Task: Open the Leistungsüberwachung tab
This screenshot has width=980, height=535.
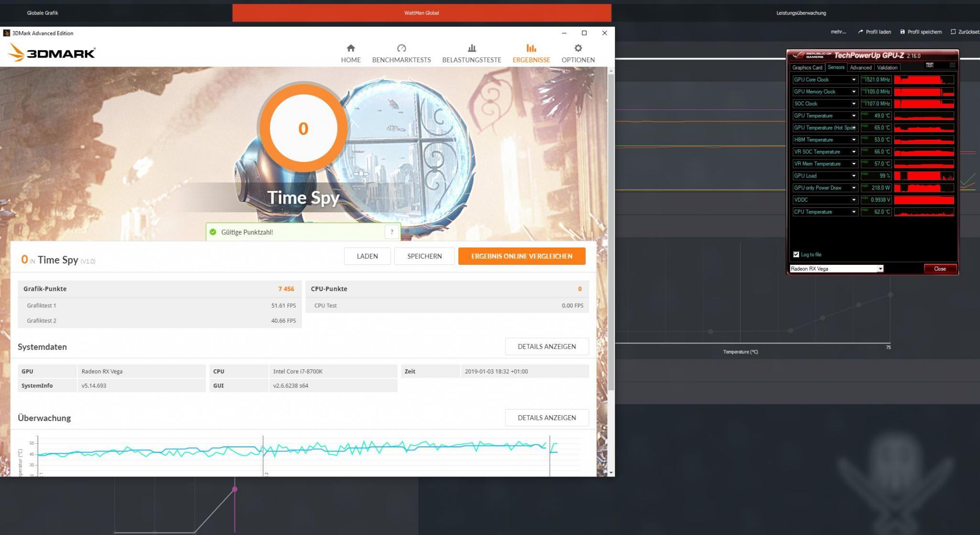Action: (x=801, y=13)
